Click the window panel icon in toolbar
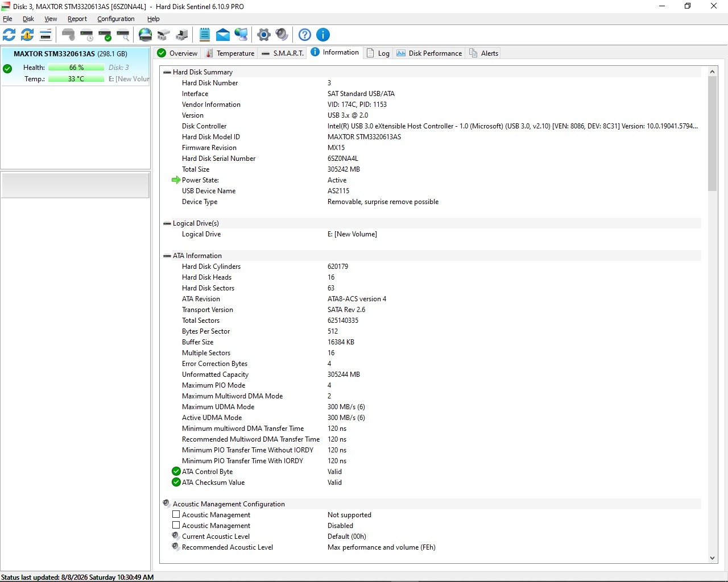This screenshot has width=728, height=582. pos(45,35)
